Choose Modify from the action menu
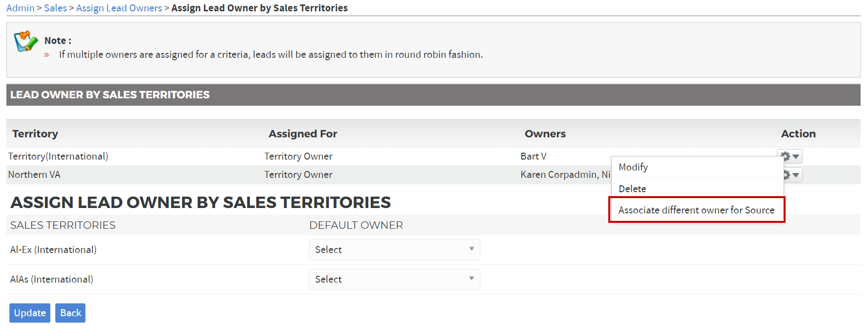 click(633, 167)
